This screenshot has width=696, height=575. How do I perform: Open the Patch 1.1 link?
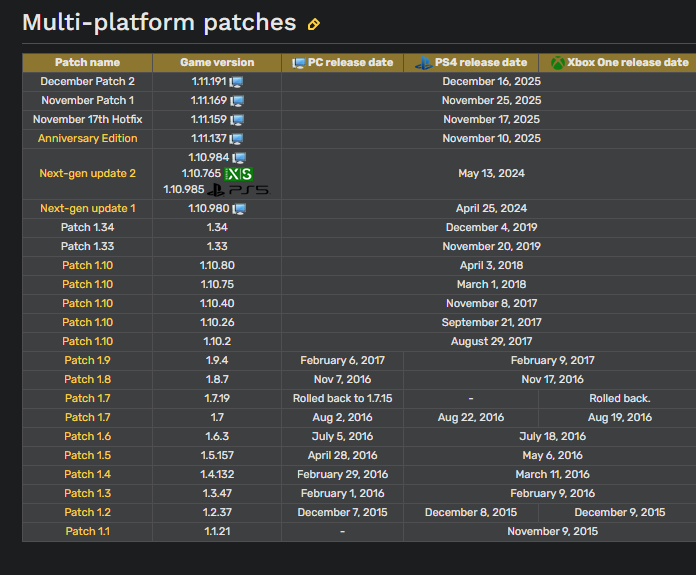[87, 531]
